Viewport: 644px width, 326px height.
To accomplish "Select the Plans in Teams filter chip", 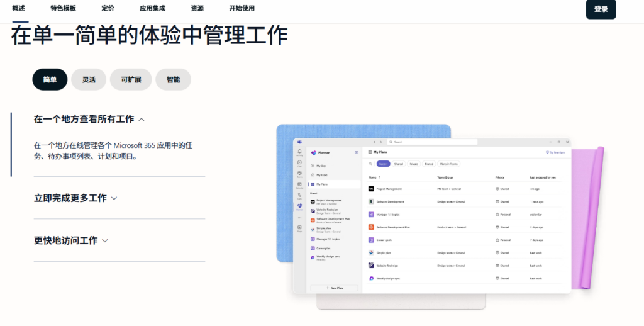I will pyautogui.click(x=449, y=164).
